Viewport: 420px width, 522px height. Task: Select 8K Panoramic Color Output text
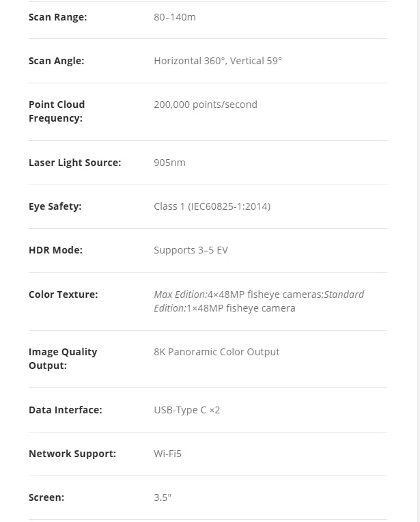point(216,352)
